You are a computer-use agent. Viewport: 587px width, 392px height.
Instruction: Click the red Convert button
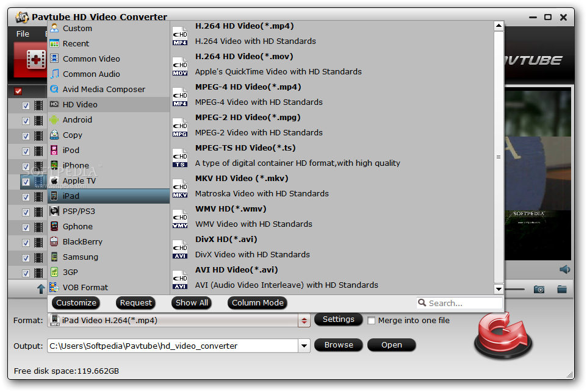click(x=503, y=337)
